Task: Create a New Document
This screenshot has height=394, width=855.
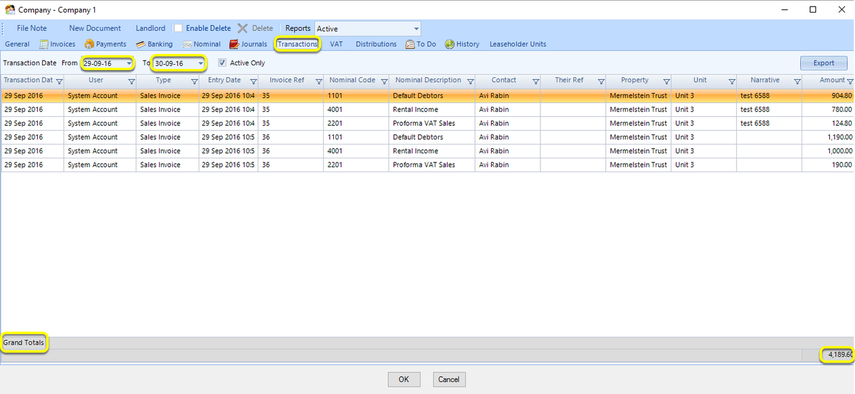Action: pyautogui.click(x=95, y=28)
